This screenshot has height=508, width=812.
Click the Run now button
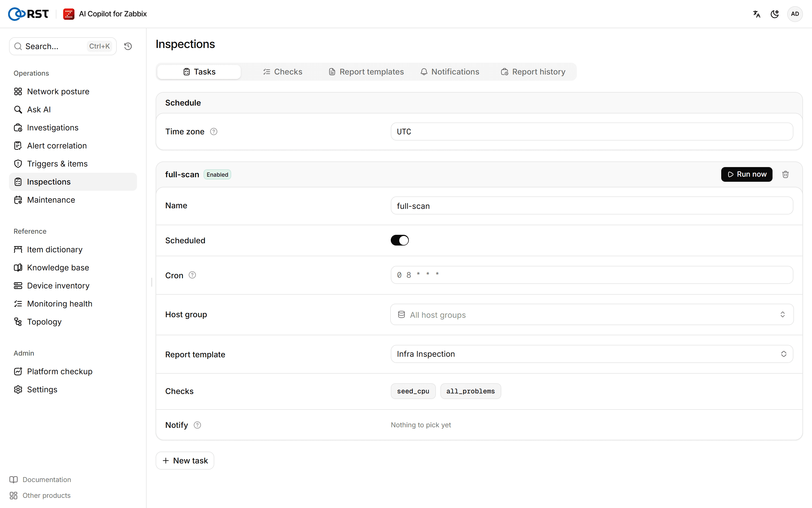tap(747, 174)
